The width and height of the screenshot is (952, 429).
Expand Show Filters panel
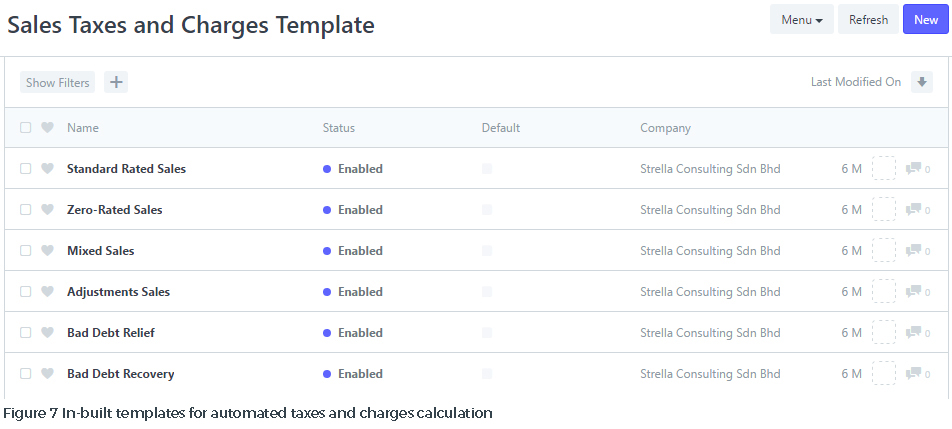[x=58, y=83]
